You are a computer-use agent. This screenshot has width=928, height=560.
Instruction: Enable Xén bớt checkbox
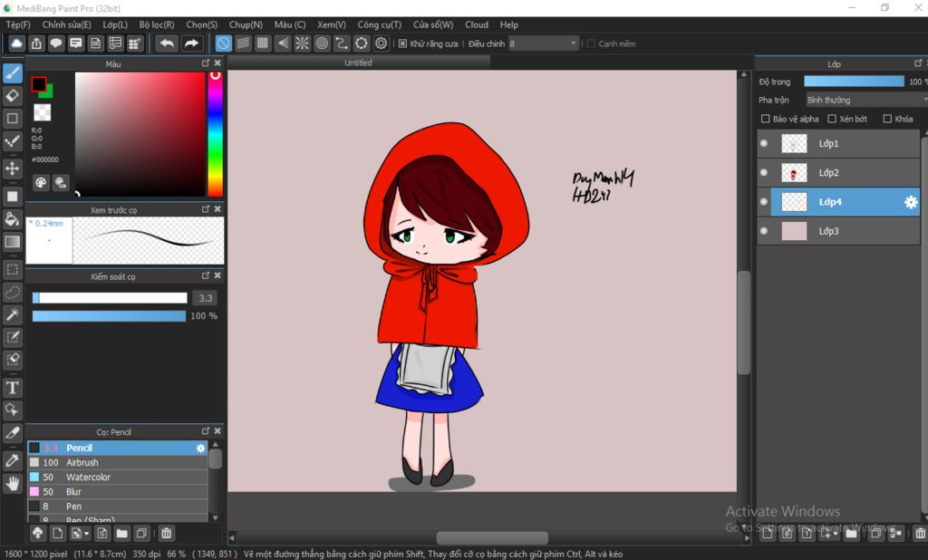pyautogui.click(x=832, y=119)
